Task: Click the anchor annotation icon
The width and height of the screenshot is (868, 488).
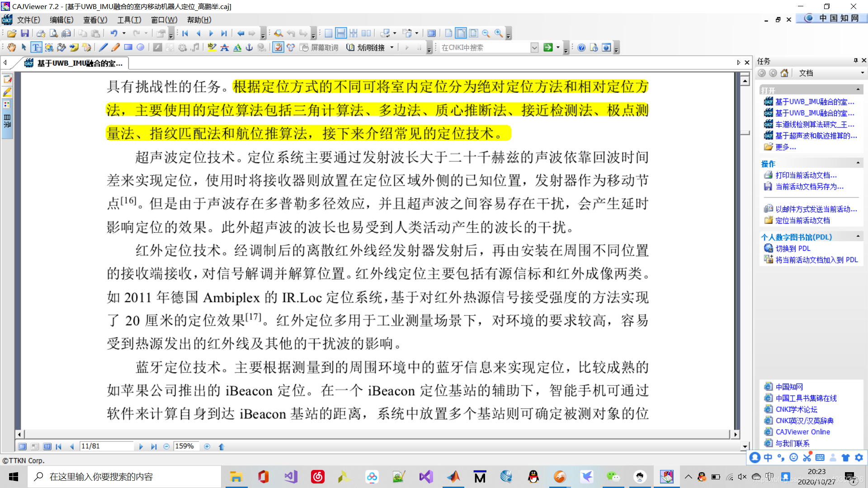Action: [x=249, y=47]
